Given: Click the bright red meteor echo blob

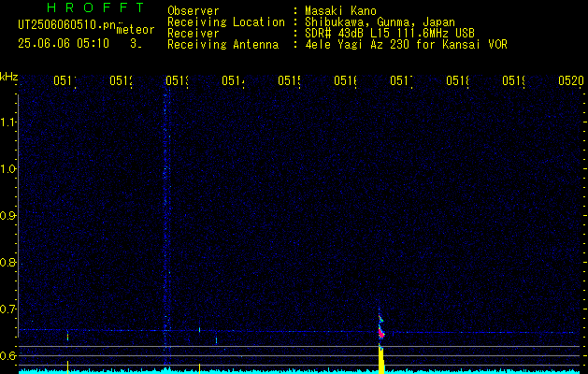Looking at the screenshot, I should [x=381, y=332].
